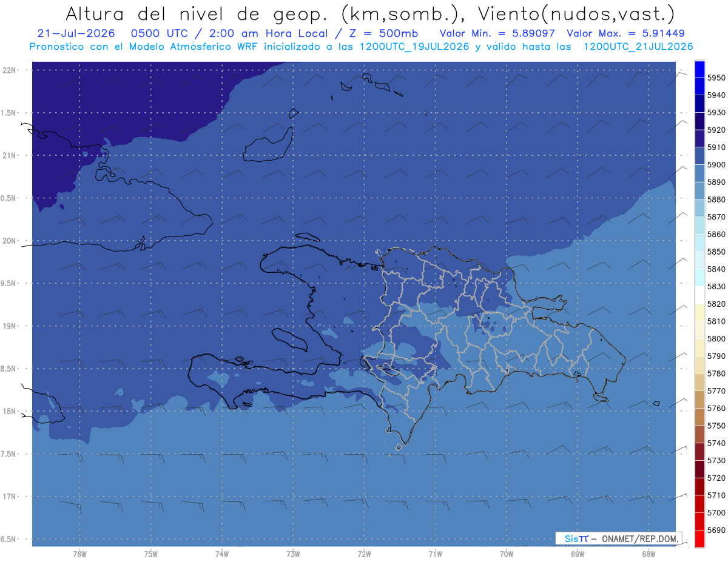Click the 5770 colorbar label
The image size is (728, 562).
point(716,391)
